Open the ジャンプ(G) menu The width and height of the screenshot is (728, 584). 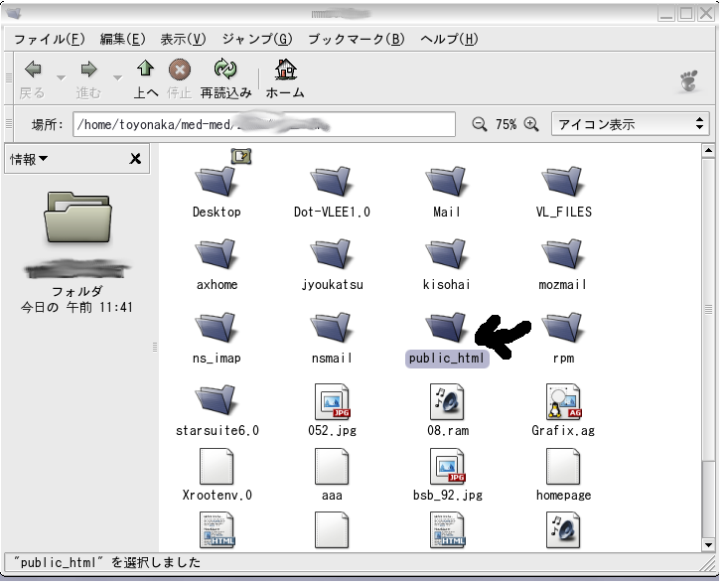coord(257,39)
